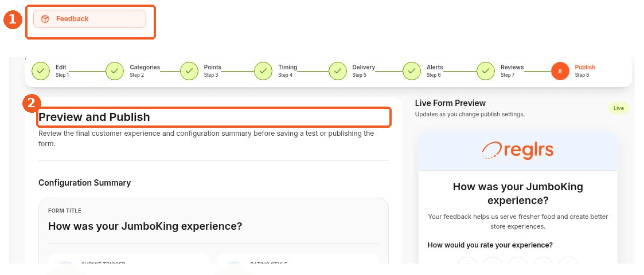
Task: Go to the Edit step checkmark
Action: 40,71
